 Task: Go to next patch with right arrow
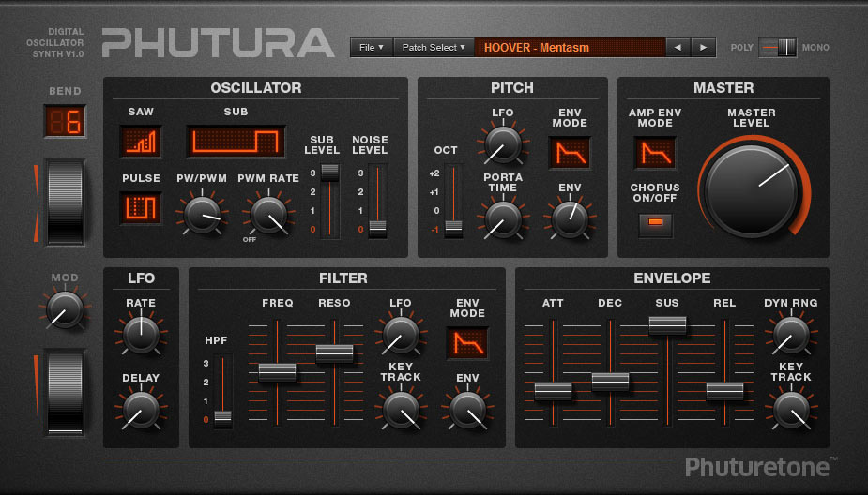pyautogui.click(x=703, y=48)
